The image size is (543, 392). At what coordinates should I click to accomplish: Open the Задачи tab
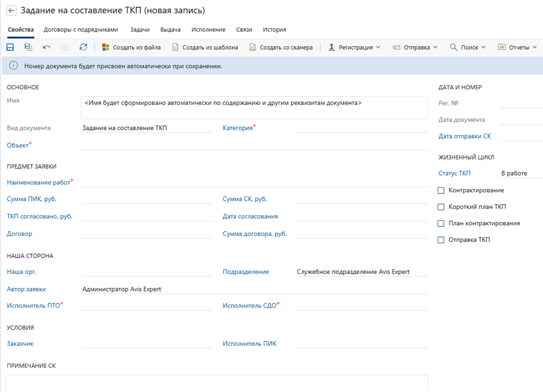click(140, 30)
